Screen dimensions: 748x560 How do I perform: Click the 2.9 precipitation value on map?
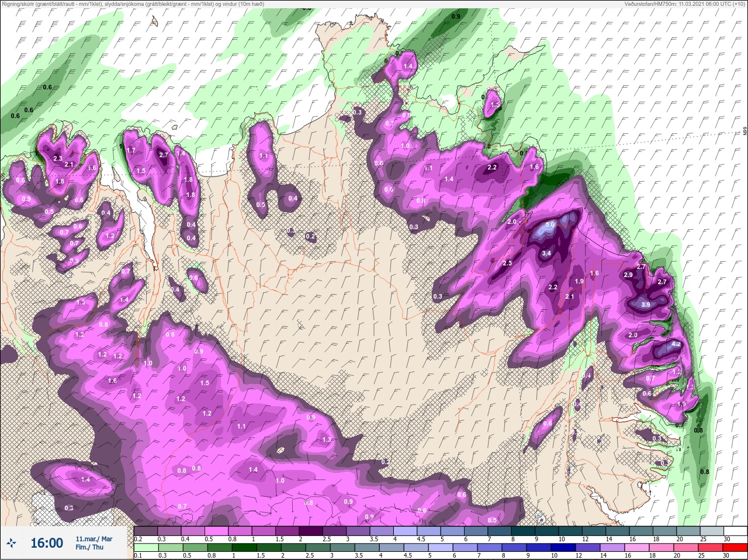pos(628,275)
